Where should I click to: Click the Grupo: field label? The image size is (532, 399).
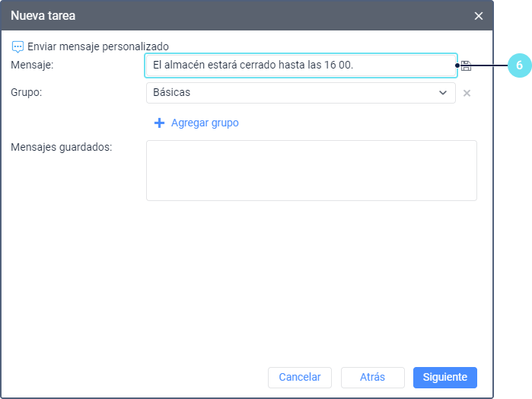tap(26, 92)
